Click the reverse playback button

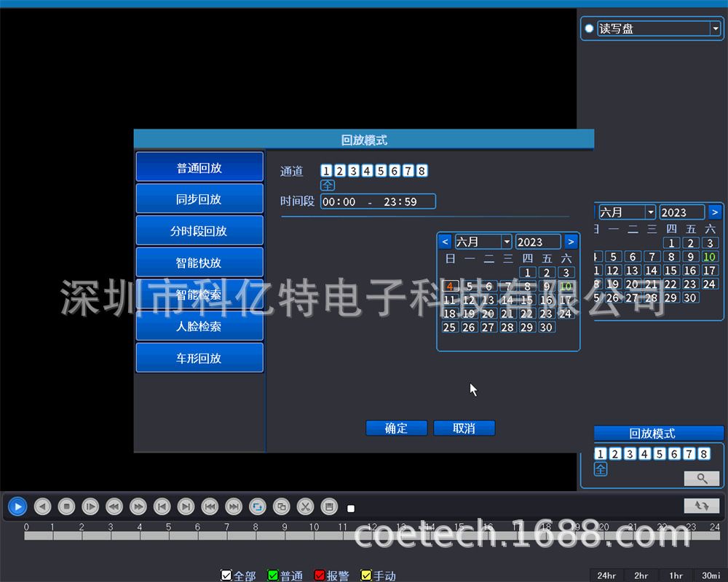pyautogui.click(x=43, y=506)
